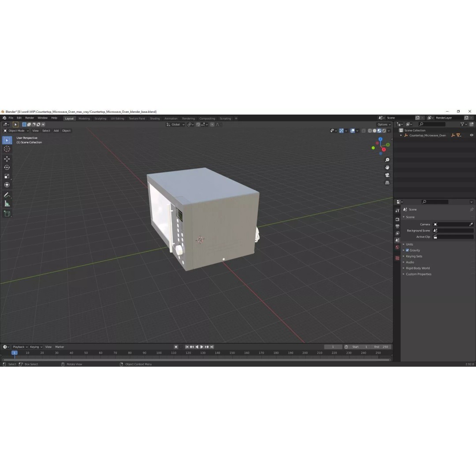476x476 pixels.
Task: Open the viewport Add menu
Action: point(56,131)
